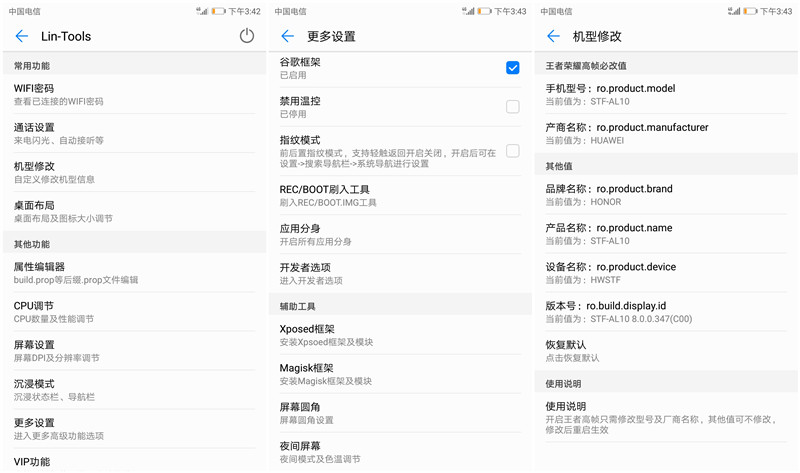Go back from the Lin-Tools screen
Screen dimensions: 800x473
21,36
